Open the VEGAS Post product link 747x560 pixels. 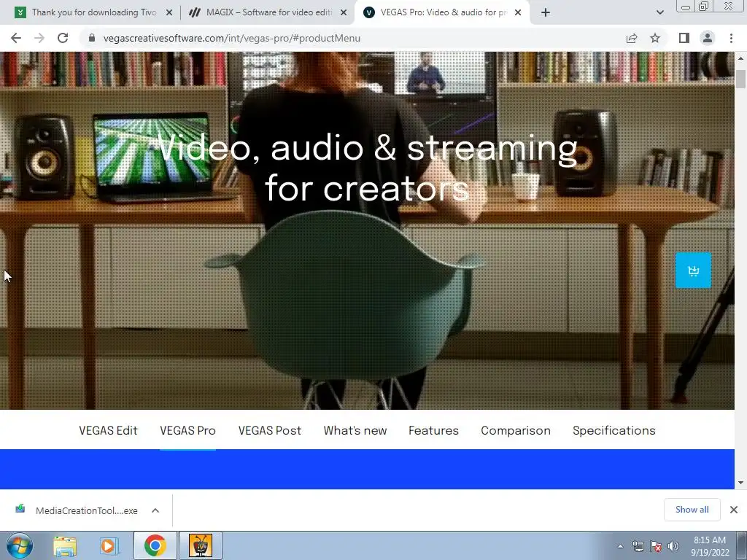[x=270, y=430]
